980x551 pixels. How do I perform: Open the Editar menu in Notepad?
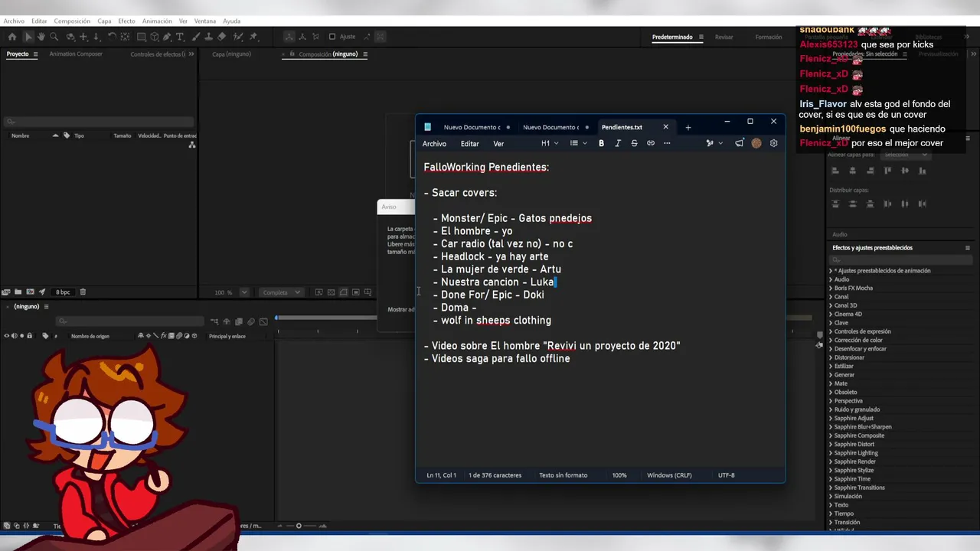(x=469, y=144)
